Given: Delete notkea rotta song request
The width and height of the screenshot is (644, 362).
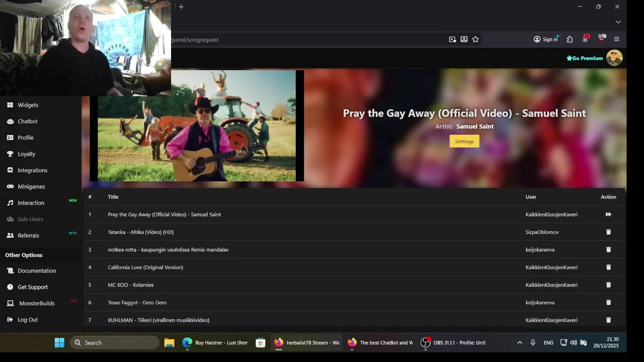Looking at the screenshot, I should point(608,249).
